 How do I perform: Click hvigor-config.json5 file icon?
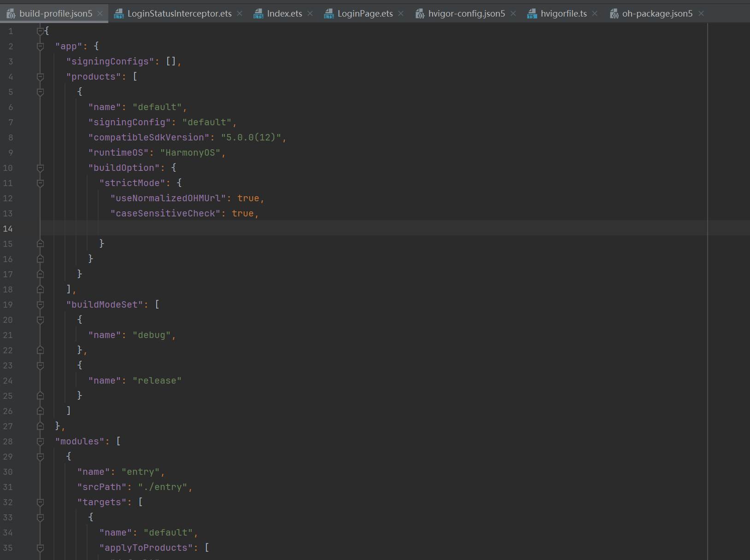(x=420, y=14)
